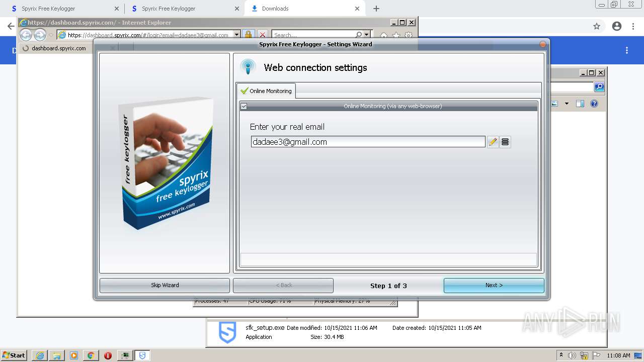Open the Windows Start menu

click(x=14, y=355)
